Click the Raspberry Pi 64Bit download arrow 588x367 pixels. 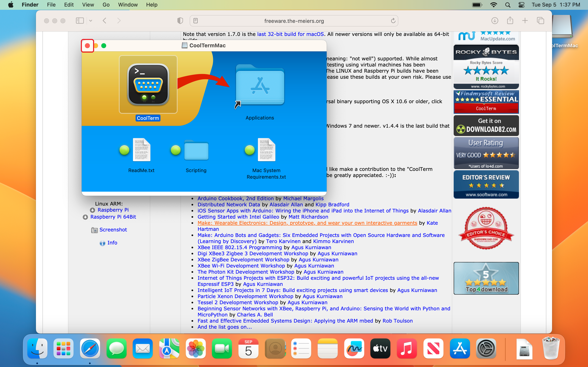[x=85, y=217]
